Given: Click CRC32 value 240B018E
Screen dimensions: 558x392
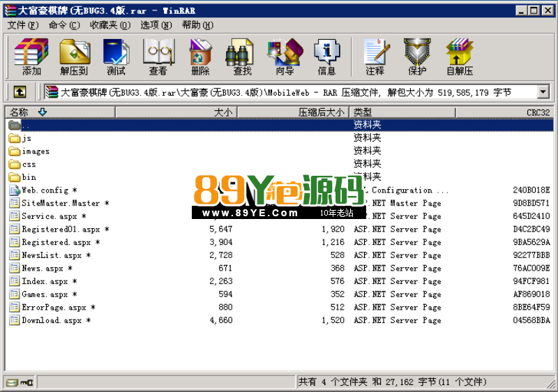Looking at the screenshot, I should click(531, 190).
